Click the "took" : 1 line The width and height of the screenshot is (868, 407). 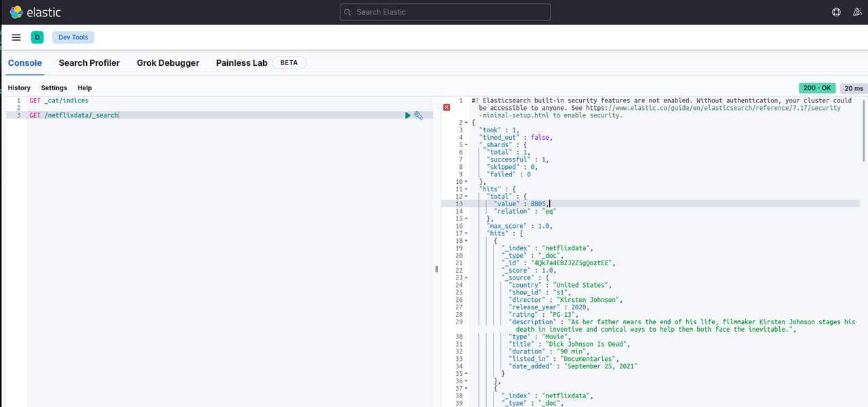[500, 130]
